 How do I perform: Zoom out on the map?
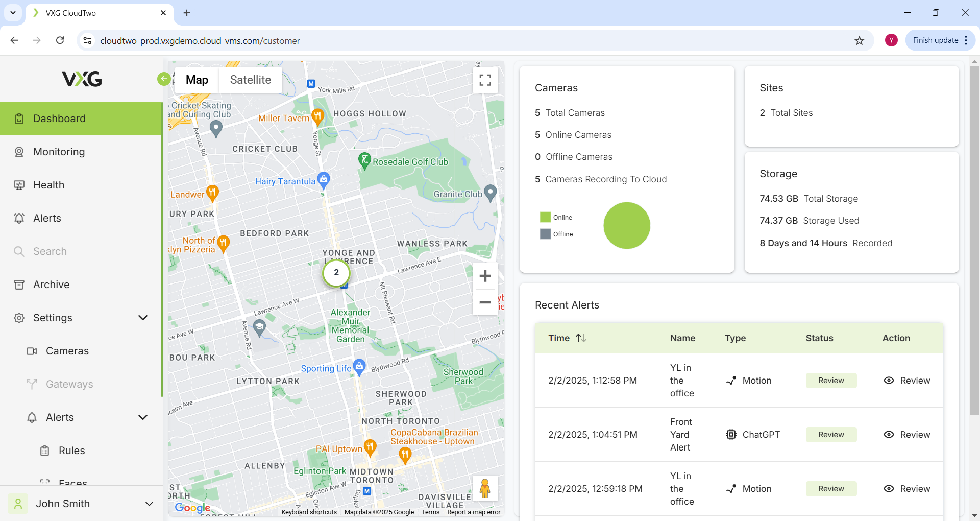485,302
